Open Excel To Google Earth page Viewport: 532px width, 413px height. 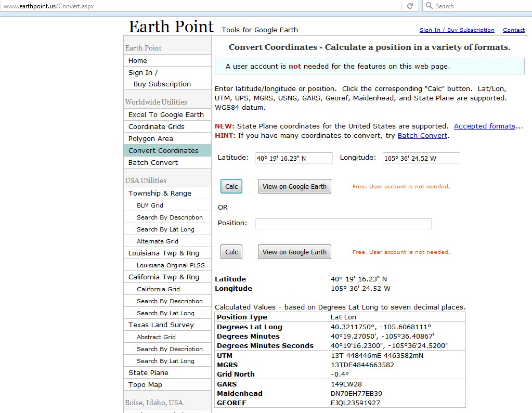[167, 115]
